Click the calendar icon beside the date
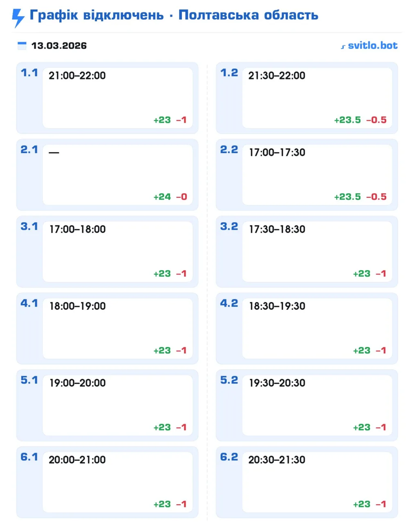The height and width of the screenshot is (532, 414). [x=22, y=45]
